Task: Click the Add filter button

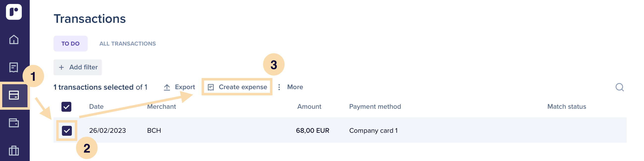Action: click(78, 67)
